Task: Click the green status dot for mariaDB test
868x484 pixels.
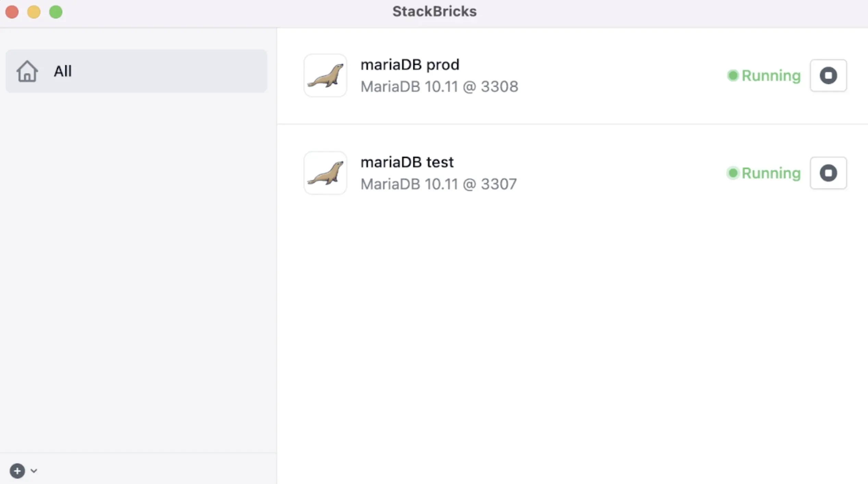Action: click(x=733, y=173)
